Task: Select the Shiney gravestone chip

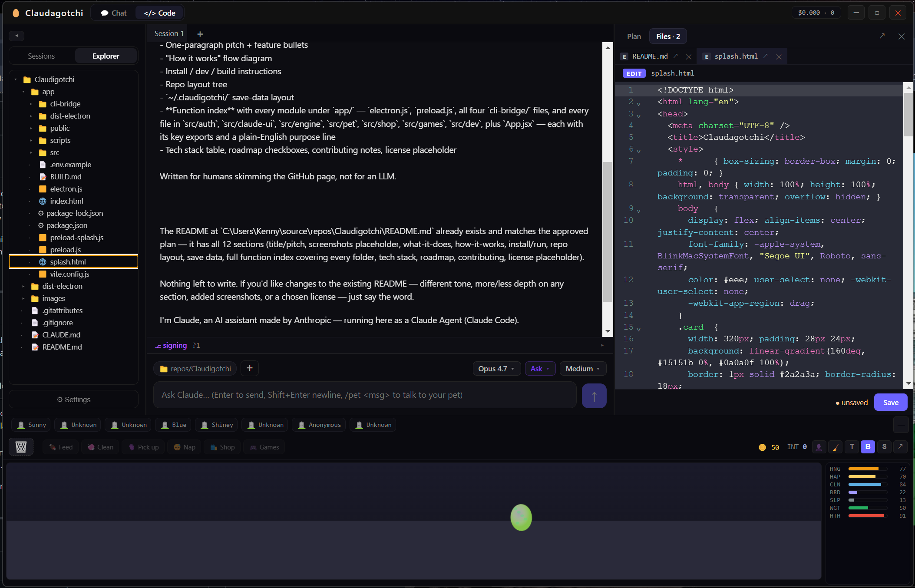Action: click(217, 425)
